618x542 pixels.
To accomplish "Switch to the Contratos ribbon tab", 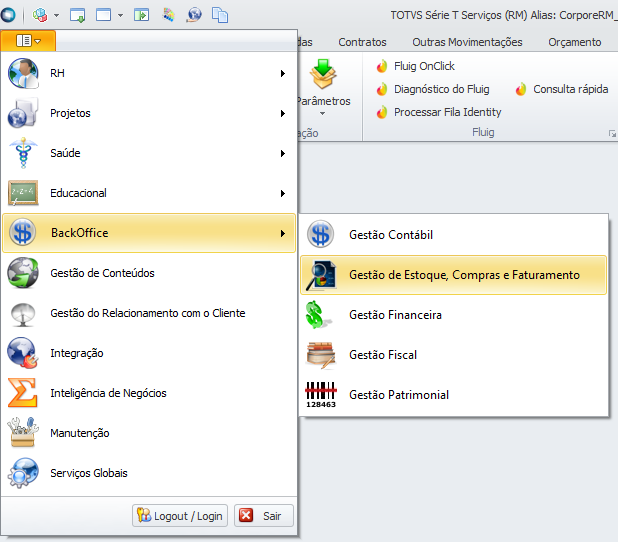I will click(x=362, y=42).
